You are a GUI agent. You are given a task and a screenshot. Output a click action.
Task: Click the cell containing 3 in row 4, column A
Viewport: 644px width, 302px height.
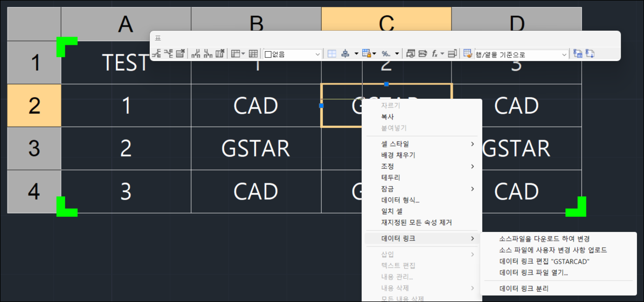(126, 191)
